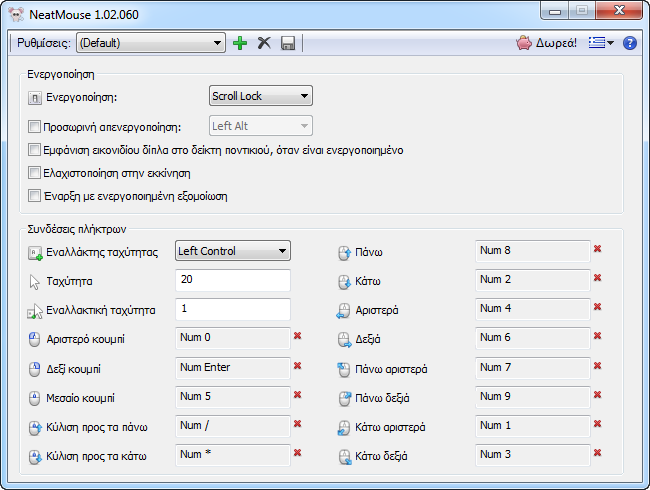Check Έναρξη με ενεργοποιημένη εξομοίωση
This screenshot has height=490, width=650.
[x=34, y=196]
